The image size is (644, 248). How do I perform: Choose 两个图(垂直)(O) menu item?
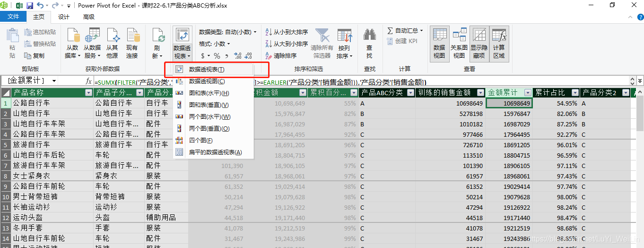213,128
